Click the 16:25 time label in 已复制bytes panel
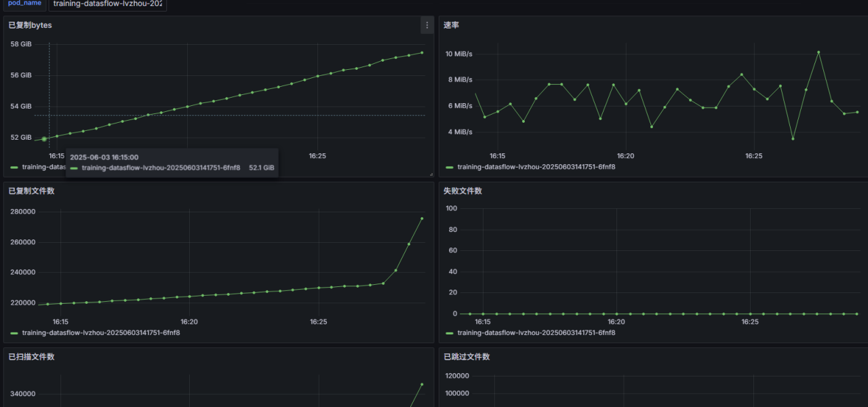 tap(317, 156)
